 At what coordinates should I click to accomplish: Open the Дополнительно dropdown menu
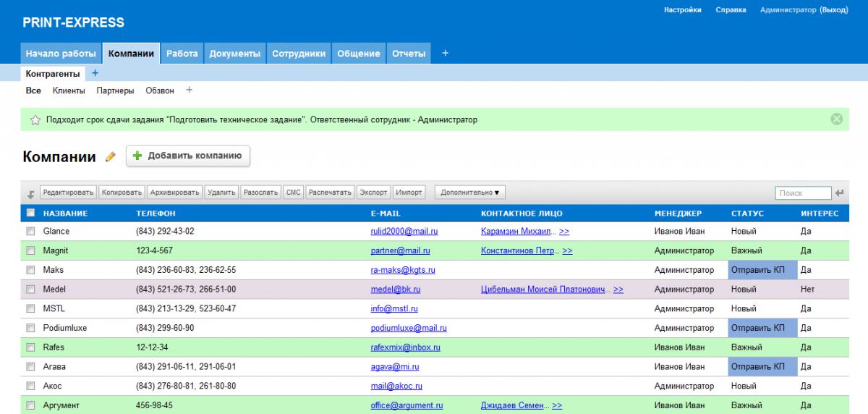coord(470,193)
